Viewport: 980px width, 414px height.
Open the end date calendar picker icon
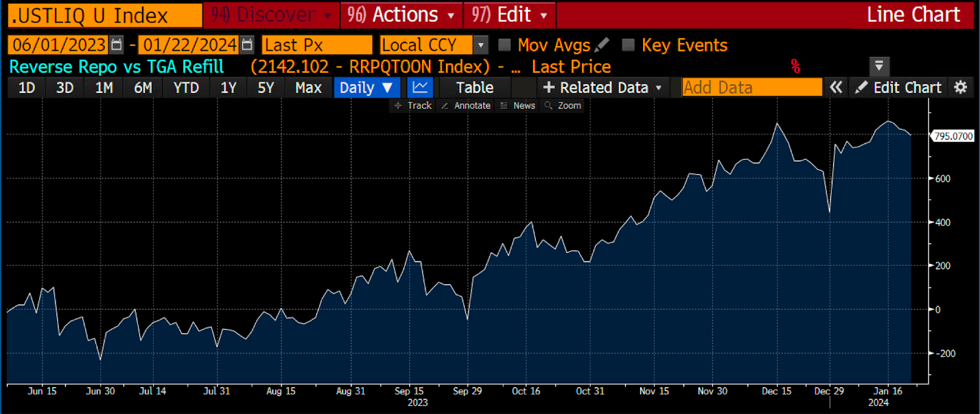pos(247,45)
